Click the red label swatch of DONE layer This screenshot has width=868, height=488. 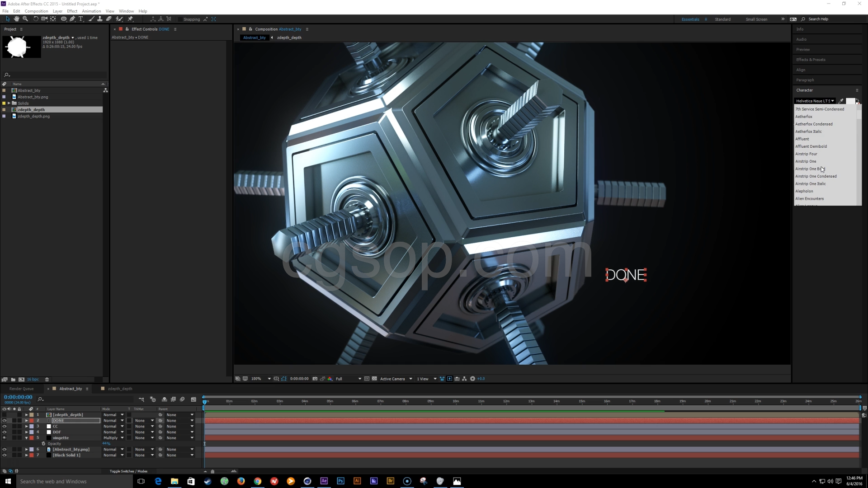[x=32, y=421]
